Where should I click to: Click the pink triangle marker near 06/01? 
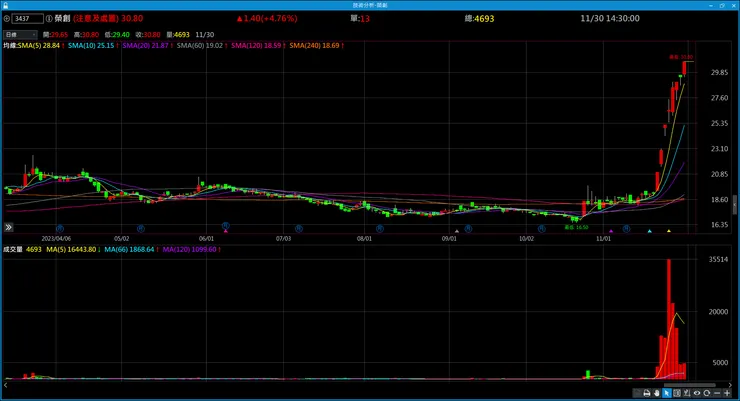(x=226, y=231)
